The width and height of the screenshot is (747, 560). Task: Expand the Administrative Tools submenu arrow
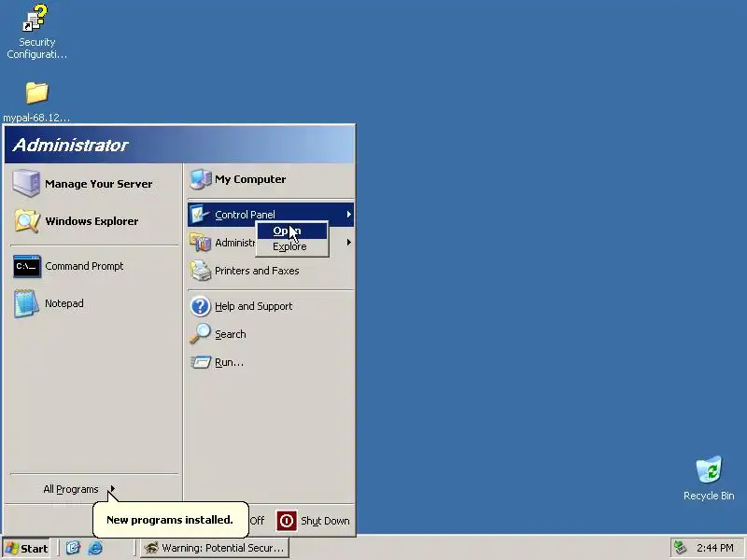348,243
